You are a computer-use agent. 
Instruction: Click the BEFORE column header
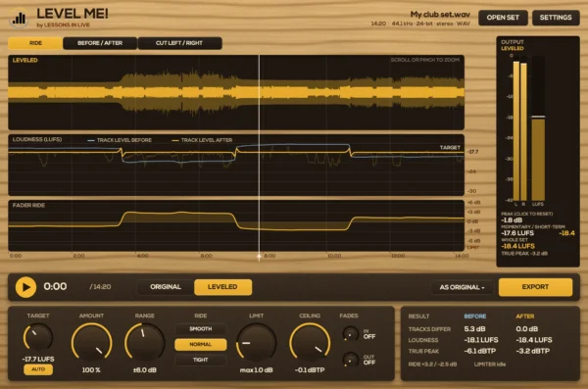pos(474,316)
